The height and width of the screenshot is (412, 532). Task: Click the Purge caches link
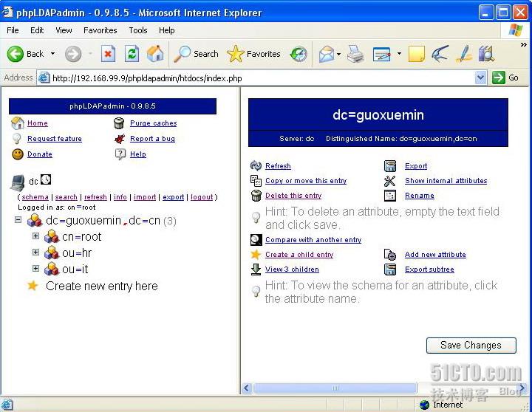[x=154, y=123]
